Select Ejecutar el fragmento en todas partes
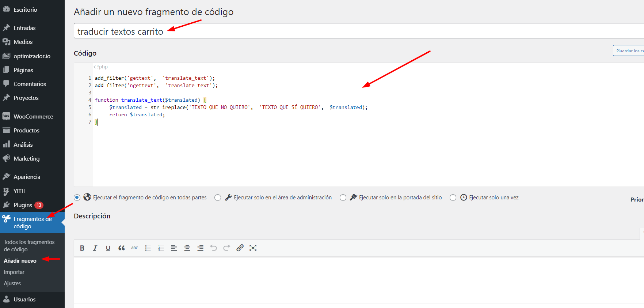Image resolution: width=644 pixels, height=308 pixels. point(77,198)
